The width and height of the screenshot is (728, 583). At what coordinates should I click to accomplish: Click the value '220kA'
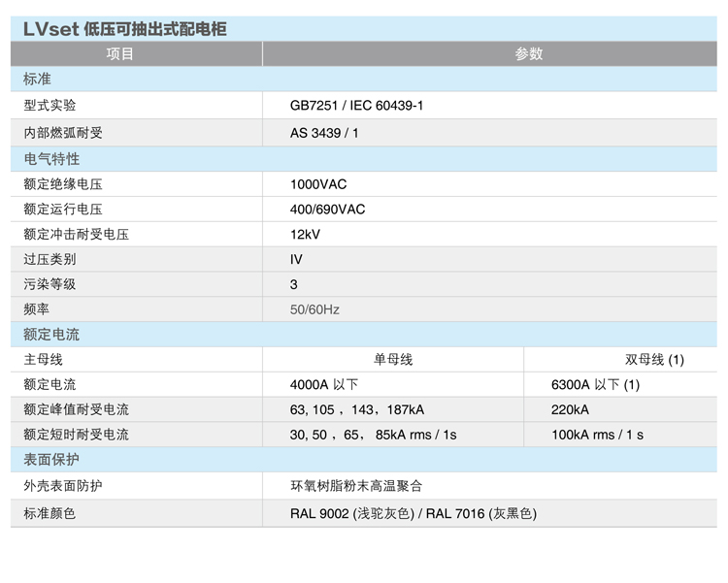(x=570, y=410)
